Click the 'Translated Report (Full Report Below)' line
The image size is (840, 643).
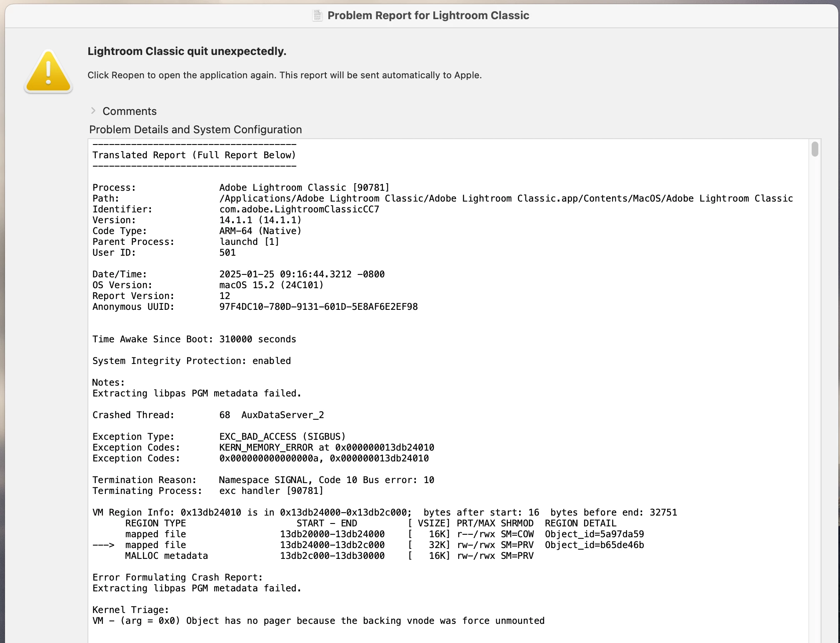(x=194, y=155)
